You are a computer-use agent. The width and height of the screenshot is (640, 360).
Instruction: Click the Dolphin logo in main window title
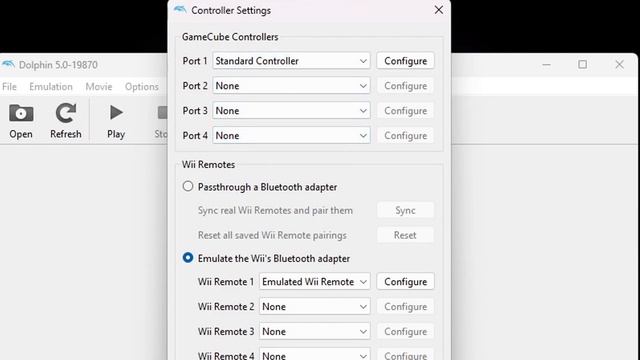coord(8,64)
